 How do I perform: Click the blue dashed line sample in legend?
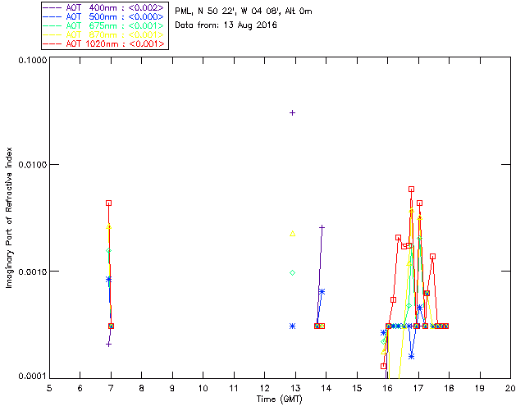(x=52, y=16)
